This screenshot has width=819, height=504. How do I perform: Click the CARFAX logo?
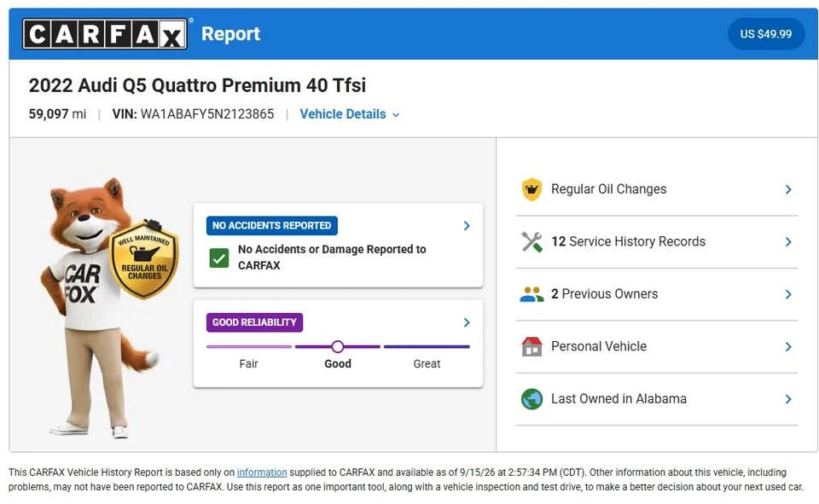[105, 34]
